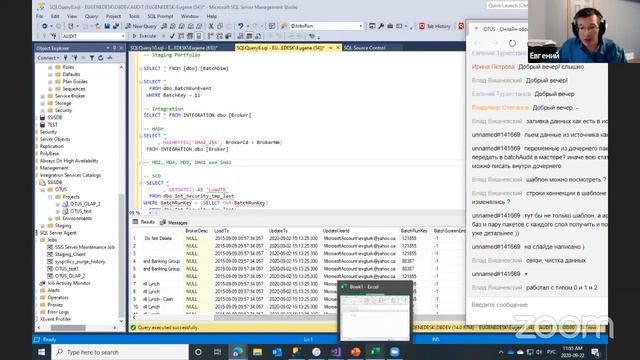Select the syspolicy_purge_history job
Image resolution: width=640 pixels, height=360 pixels.
click(80, 262)
